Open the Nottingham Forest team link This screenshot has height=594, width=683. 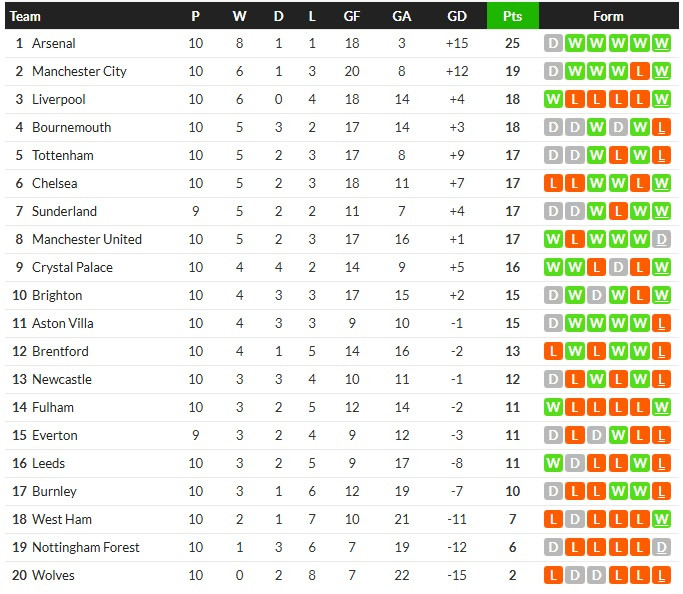tap(86, 548)
